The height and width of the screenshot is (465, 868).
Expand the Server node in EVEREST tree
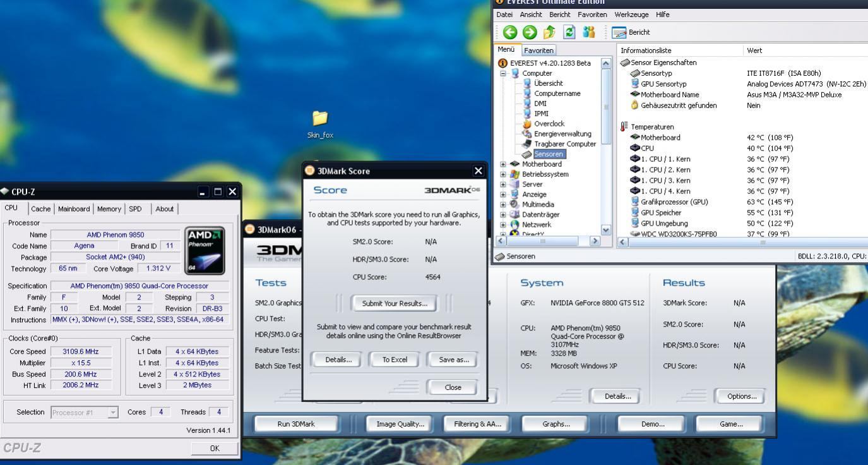pyautogui.click(x=503, y=184)
